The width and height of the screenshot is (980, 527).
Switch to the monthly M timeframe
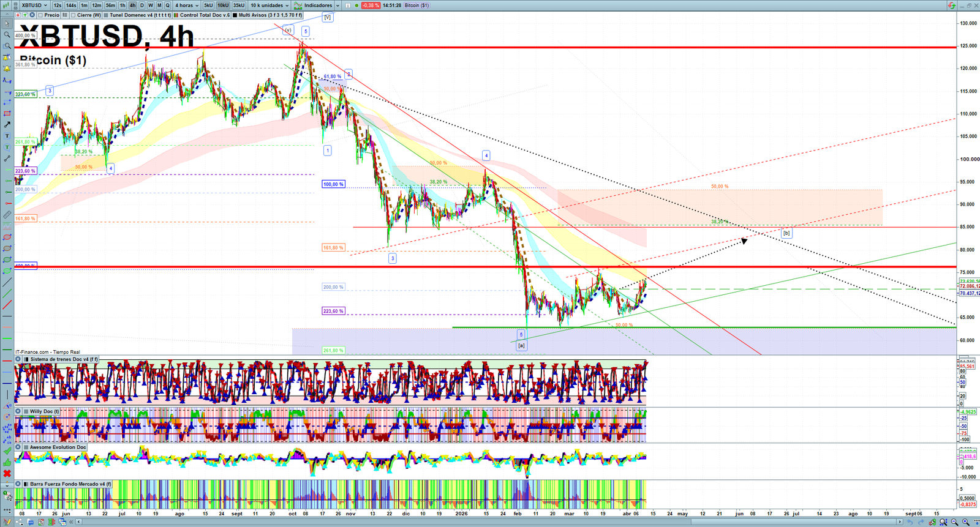[x=159, y=6]
